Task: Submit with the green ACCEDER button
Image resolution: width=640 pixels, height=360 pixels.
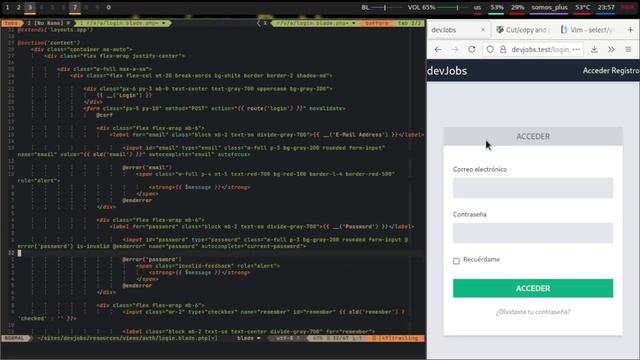Action: 533,288
